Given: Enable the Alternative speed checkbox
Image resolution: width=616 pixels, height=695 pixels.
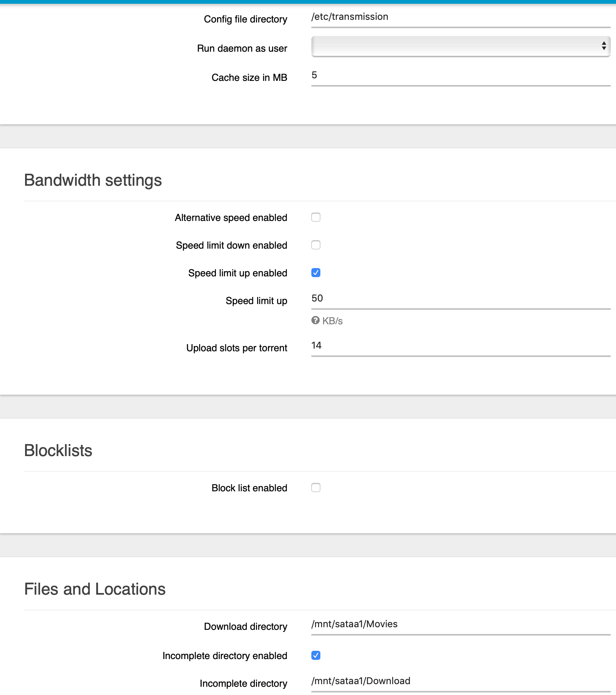Looking at the screenshot, I should [316, 217].
